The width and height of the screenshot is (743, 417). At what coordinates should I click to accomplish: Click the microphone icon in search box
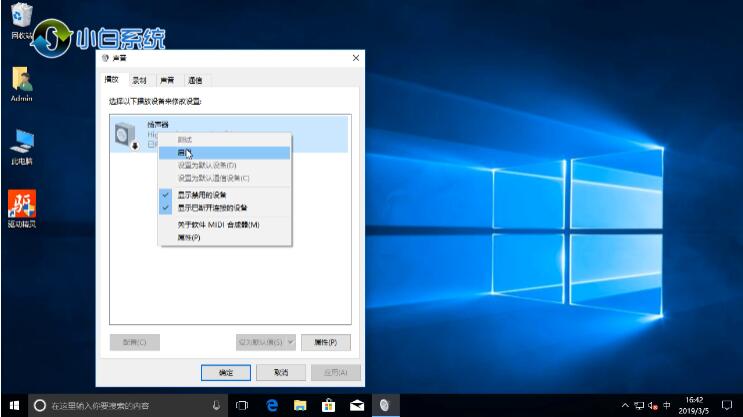(216, 406)
